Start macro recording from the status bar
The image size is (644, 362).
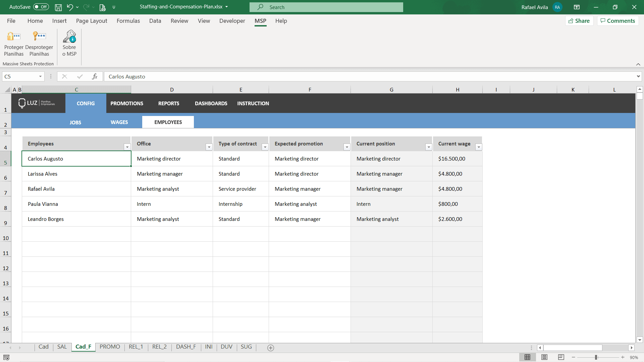pos(7,358)
